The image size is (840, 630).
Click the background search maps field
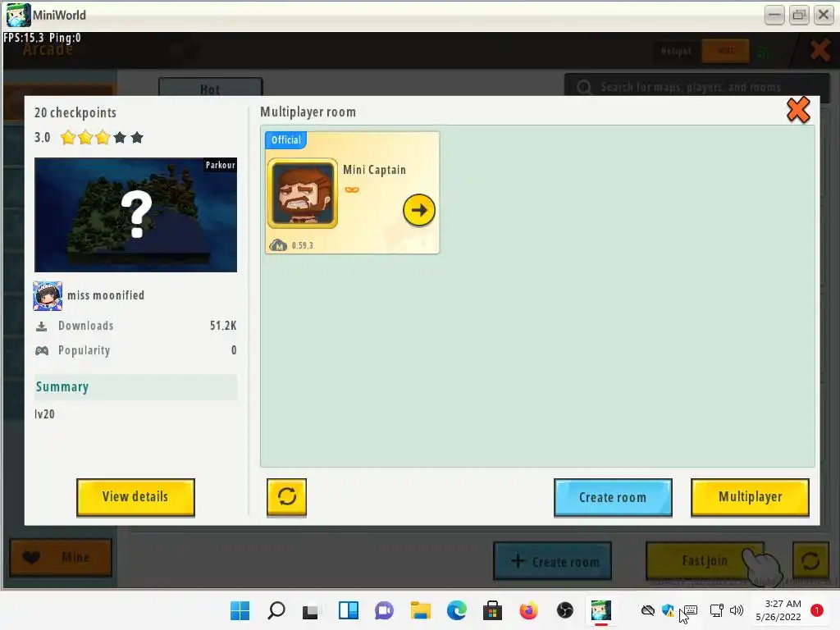point(696,86)
